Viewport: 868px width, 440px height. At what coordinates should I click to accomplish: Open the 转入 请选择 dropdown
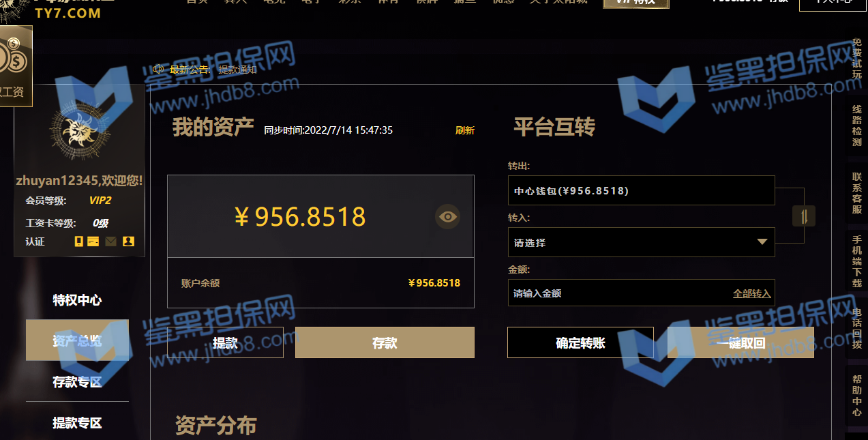pyautogui.click(x=641, y=242)
